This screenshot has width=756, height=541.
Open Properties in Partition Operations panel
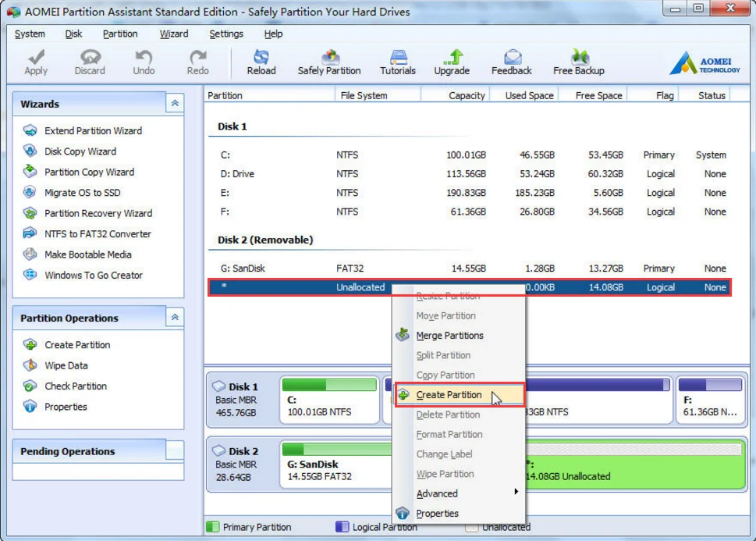click(66, 407)
